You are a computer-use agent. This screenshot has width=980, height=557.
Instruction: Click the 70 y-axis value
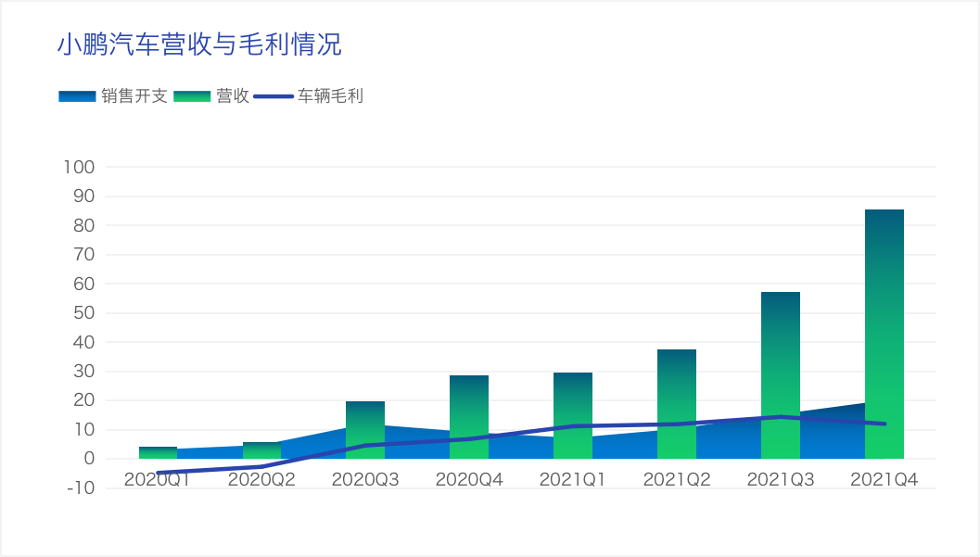tap(83, 255)
